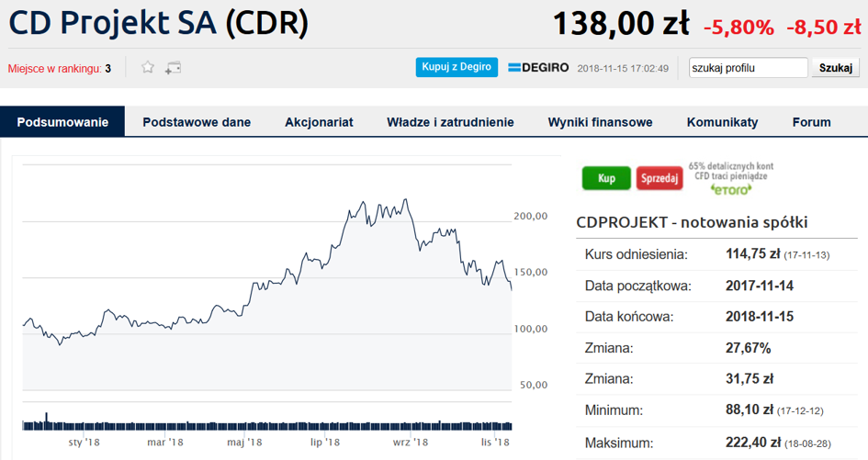Image resolution: width=868 pixels, height=460 pixels.
Task: Click the star favorite icon
Action: coord(148,67)
